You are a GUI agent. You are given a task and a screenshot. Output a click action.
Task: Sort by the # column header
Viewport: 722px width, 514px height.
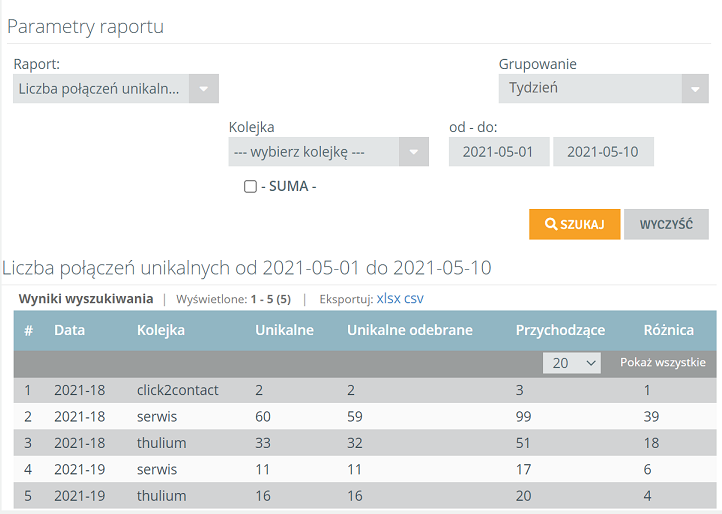click(29, 330)
